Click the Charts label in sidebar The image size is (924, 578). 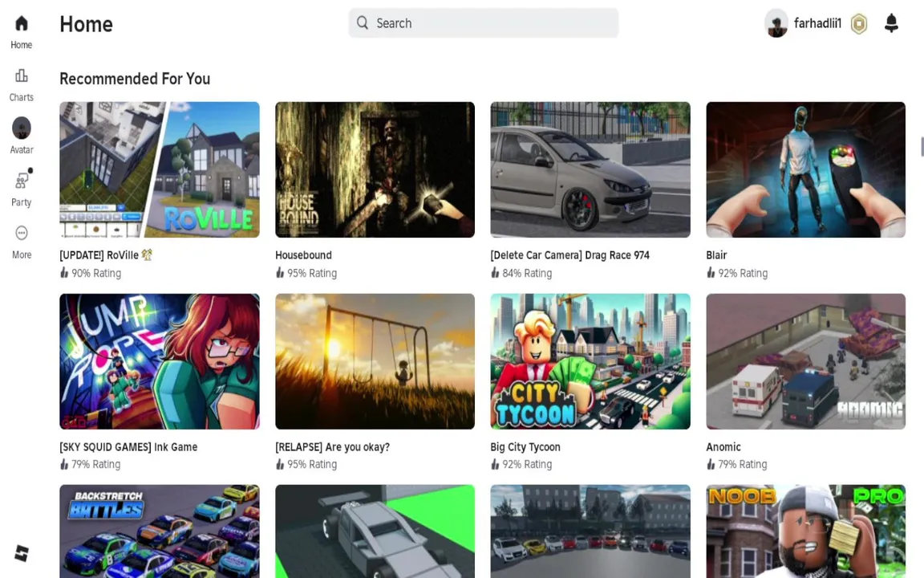click(x=21, y=97)
